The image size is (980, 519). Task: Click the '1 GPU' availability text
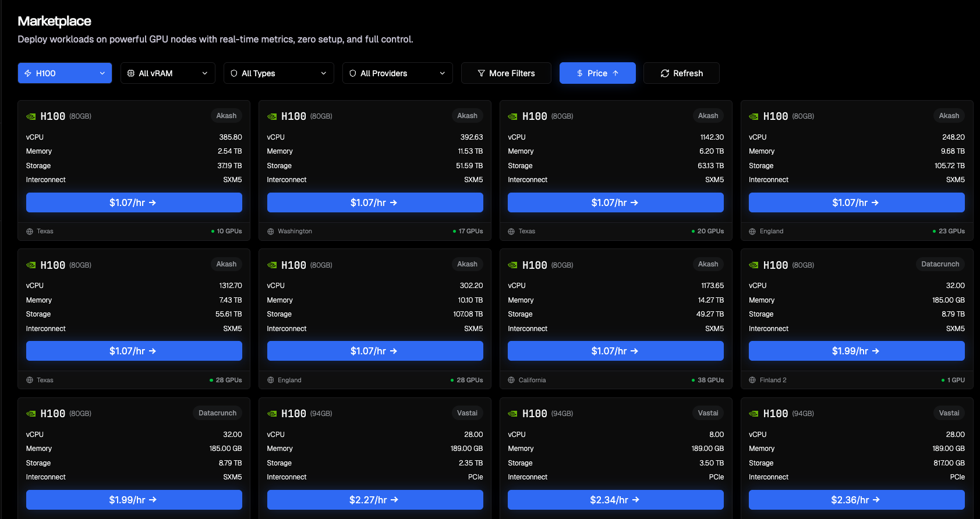click(956, 380)
